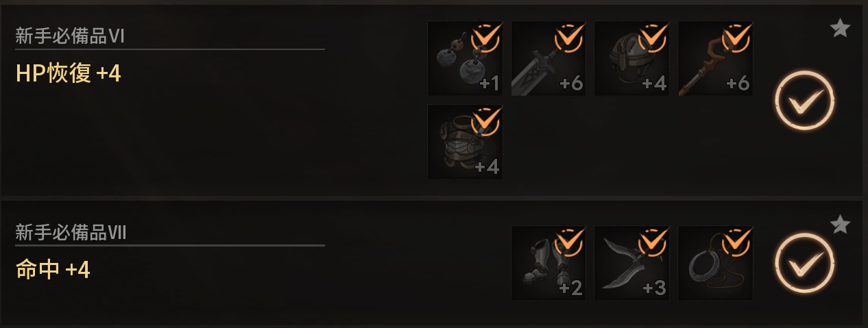Screen dimensions: 868x328
Task: Favorite 新手必備品VI with the star
Action: tap(840, 28)
